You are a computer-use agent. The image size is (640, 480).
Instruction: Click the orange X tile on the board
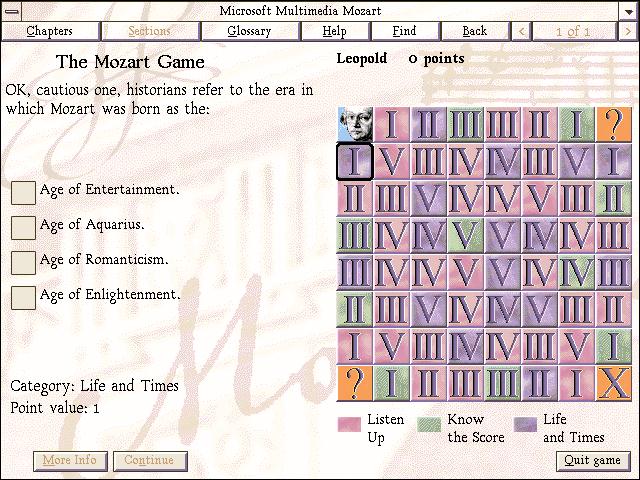point(613,383)
